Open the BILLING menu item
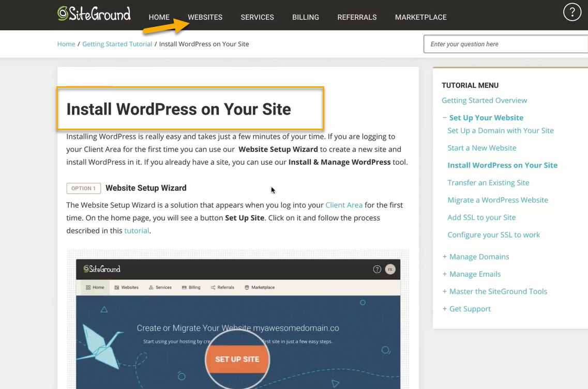The height and width of the screenshot is (389, 588). click(x=306, y=17)
